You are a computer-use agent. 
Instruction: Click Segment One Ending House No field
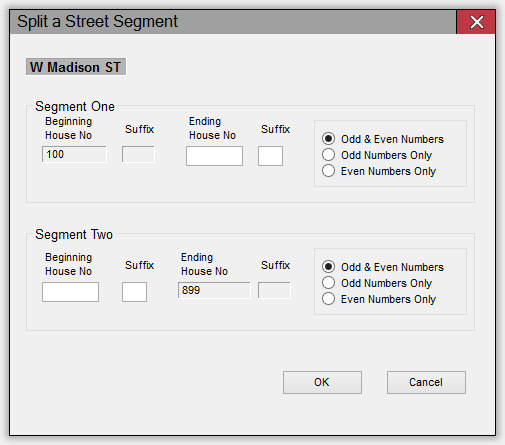[214, 156]
